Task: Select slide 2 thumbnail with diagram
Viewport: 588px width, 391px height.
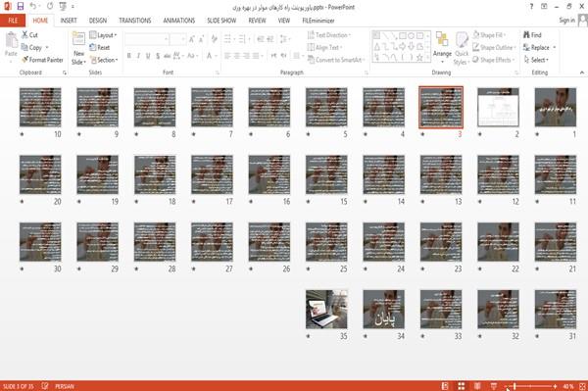Action: point(498,107)
